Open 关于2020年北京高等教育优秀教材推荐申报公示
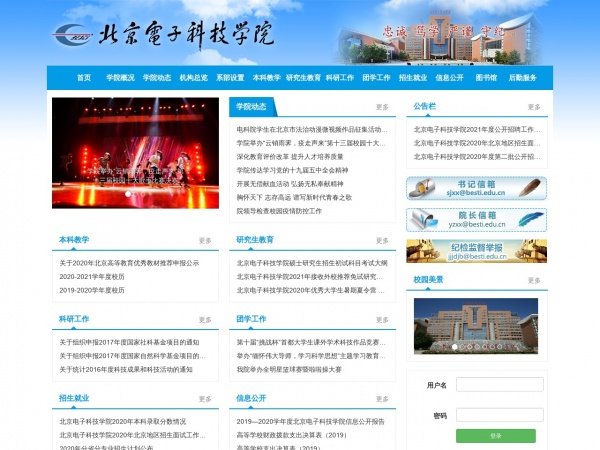The width and height of the screenshot is (600, 450). point(129,263)
